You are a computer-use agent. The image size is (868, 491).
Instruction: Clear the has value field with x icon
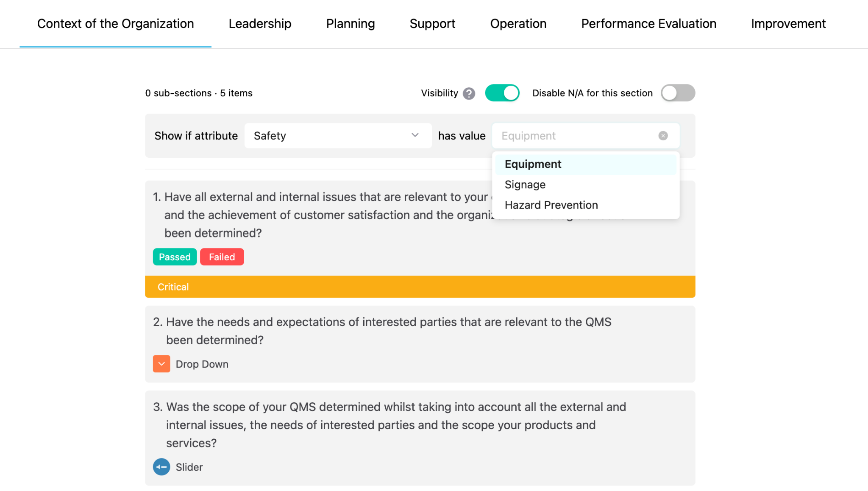663,136
